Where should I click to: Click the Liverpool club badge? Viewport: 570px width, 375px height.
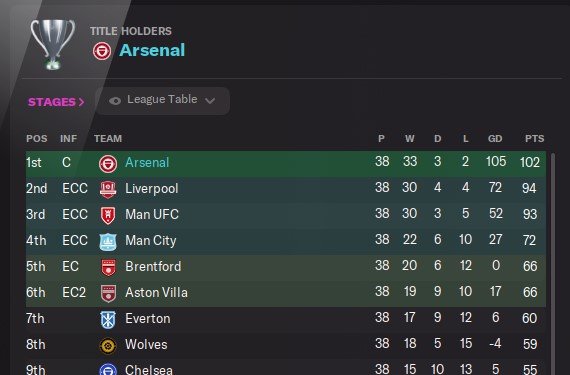click(108, 189)
